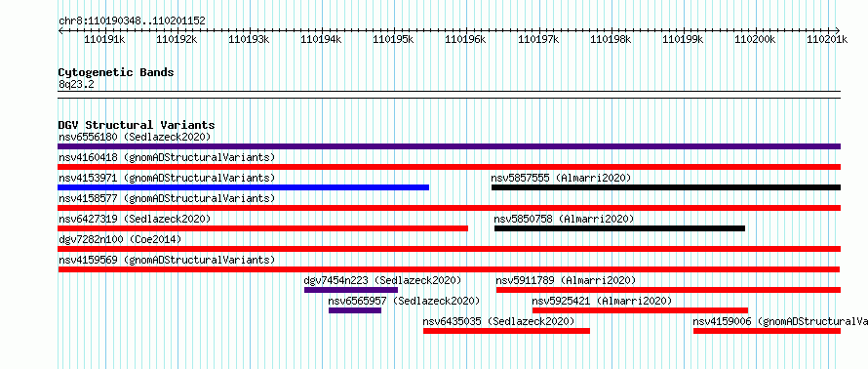Click the 110199k ruler position
The height and width of the screenshot is (369, 868).
click(683, 39)
